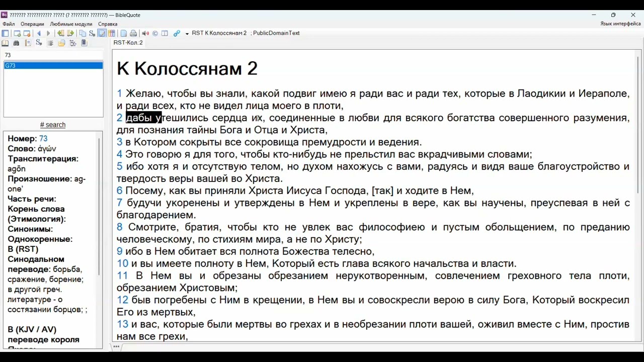Select G73 in results list
Viewport: 644px width, 362px height.
[53, 65]
